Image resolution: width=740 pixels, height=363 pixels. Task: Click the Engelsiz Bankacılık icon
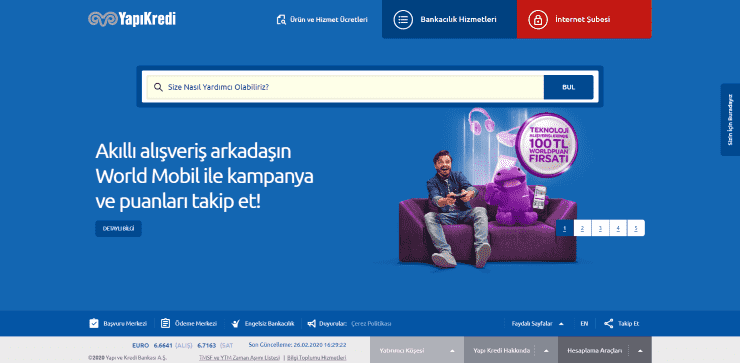(236, 324)
